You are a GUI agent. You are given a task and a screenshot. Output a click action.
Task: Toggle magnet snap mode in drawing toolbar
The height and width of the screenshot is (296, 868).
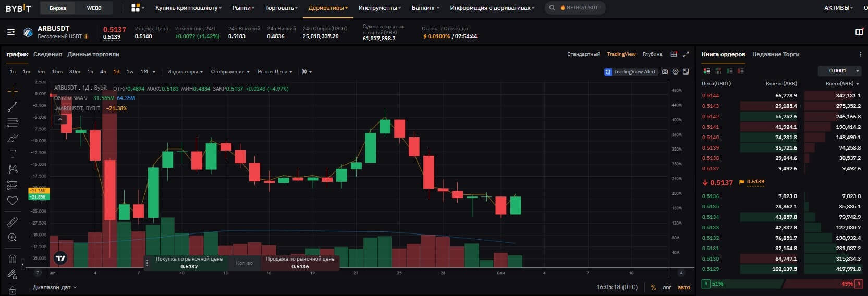pyautogui.click(x=13, y=259)
